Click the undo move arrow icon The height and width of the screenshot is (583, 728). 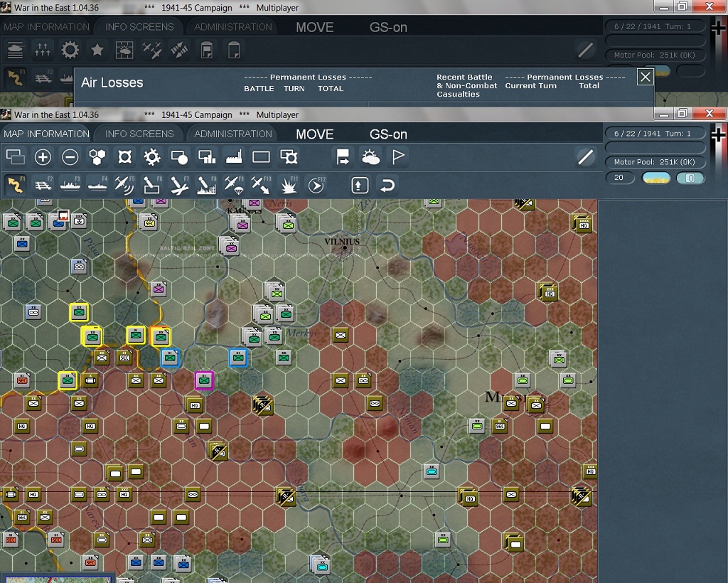pos(387,185)
